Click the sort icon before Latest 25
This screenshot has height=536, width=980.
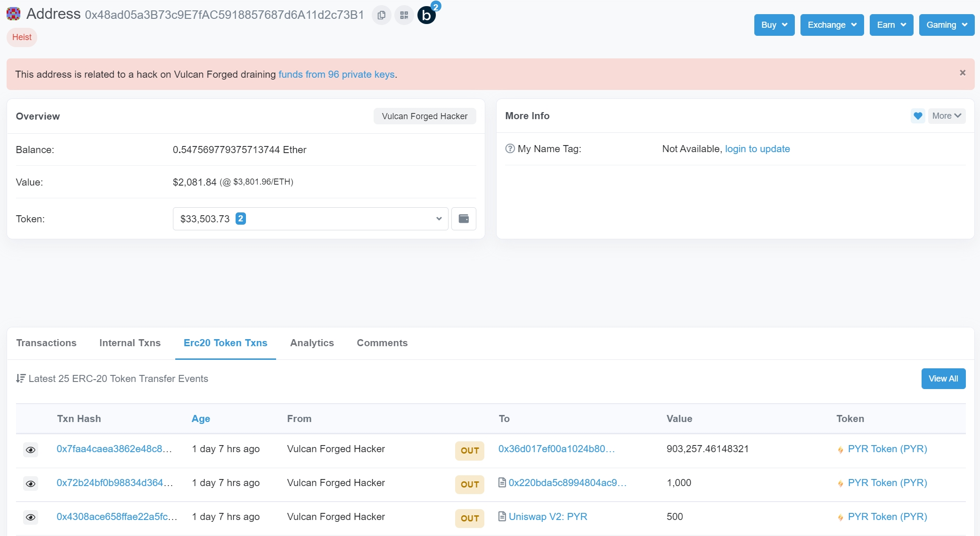(x=21, y=378)
